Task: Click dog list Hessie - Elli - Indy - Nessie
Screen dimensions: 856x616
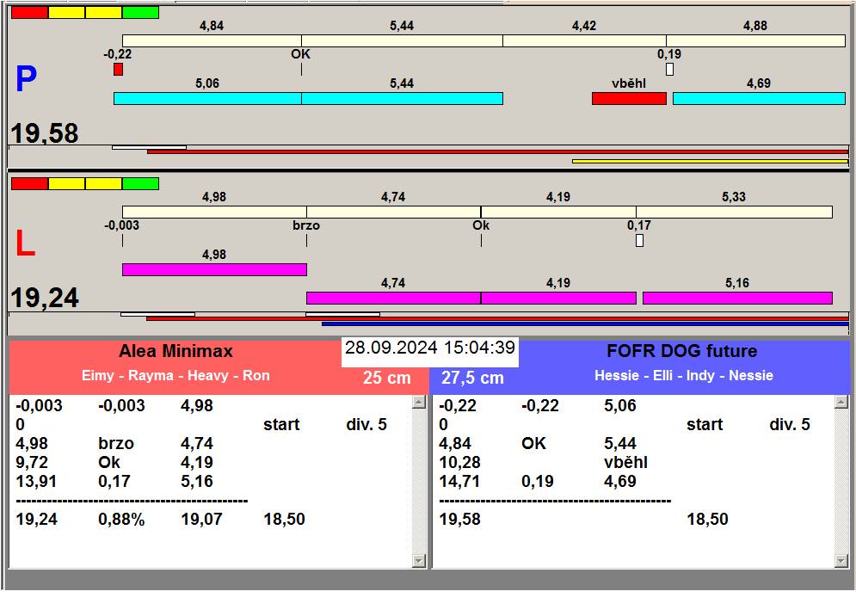Action: (x=683, y=376)
